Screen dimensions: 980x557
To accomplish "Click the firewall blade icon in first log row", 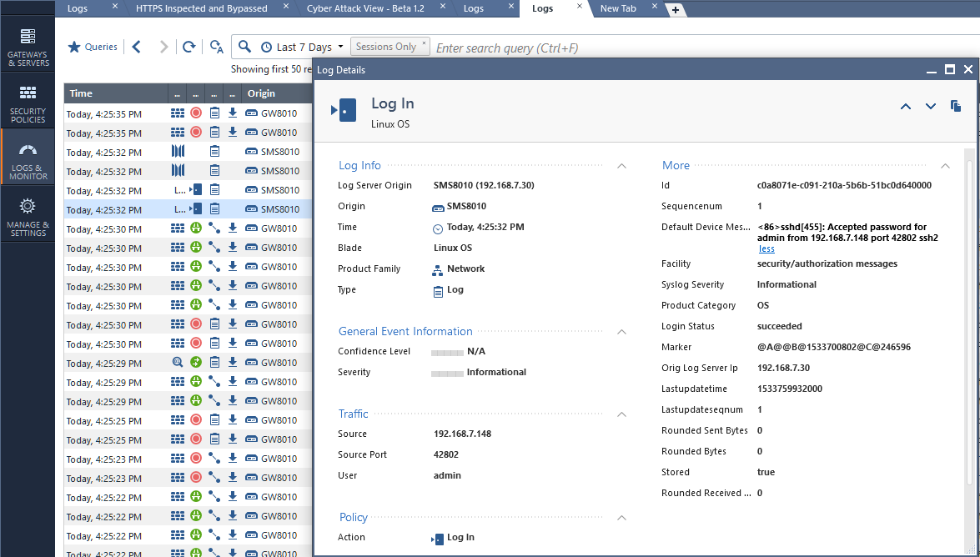I will [178, 113].
